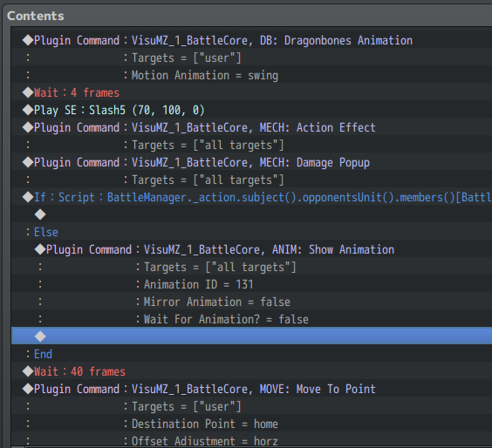Select the Animation ID = 131 parameter line
The image size is (492, 448).
pyautogui.click(x=251, y=284)
